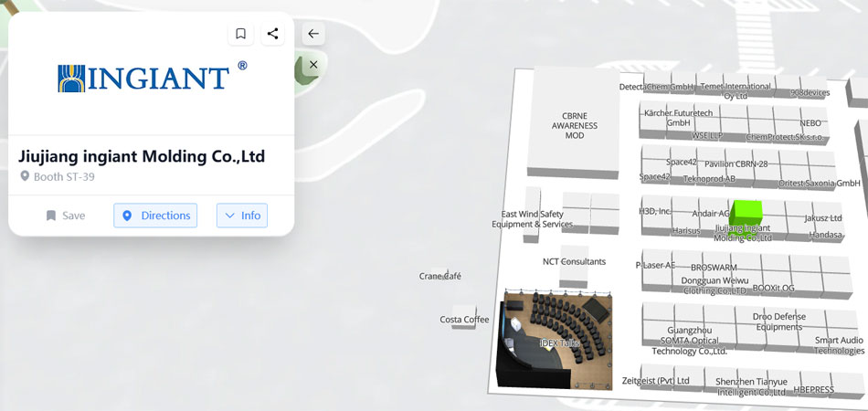Share the Jiujiang ingiant listing
The width and height of the screenshot is (868, 411).
(x=272, y=34)
